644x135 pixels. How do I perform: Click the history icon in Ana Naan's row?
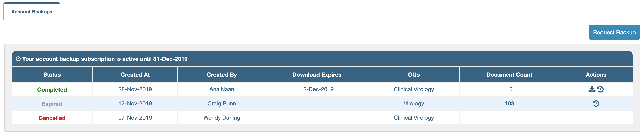point(600,89)
